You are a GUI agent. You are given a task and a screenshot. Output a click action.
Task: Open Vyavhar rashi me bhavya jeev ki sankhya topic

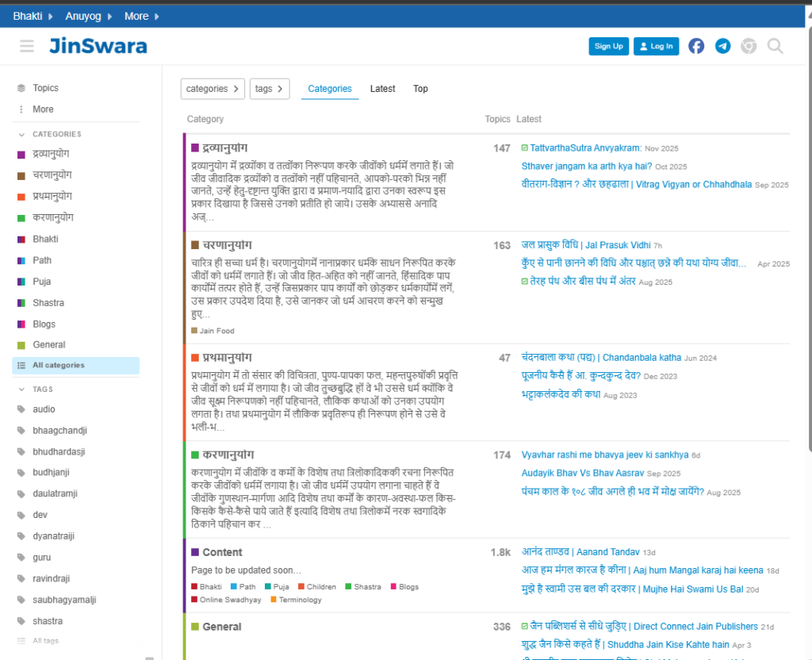pyautogui.click(x=605, y=455)
